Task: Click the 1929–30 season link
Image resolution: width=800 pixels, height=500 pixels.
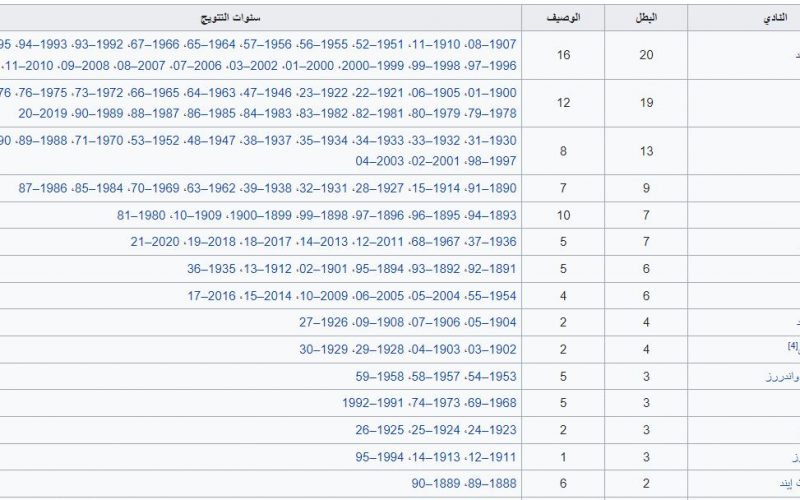Action: point(323,349)
